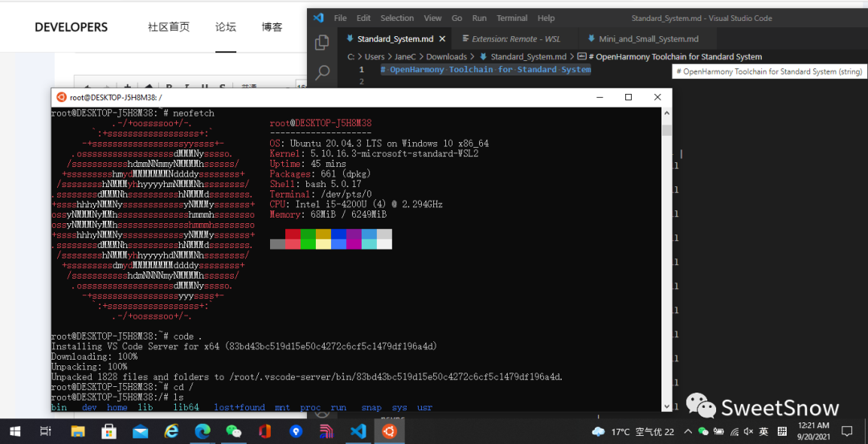The width and height of the screenshot is (868, 444).
Task: Open breadcrumb dropdown for JaneC folder
Action: tap(405, 56)
